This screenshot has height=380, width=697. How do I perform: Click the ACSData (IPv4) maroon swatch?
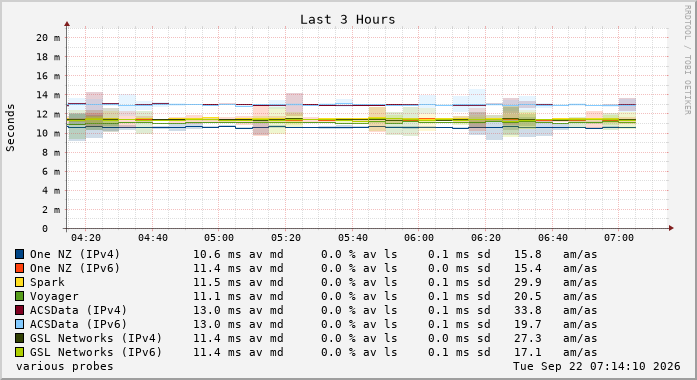click(20, 310)
